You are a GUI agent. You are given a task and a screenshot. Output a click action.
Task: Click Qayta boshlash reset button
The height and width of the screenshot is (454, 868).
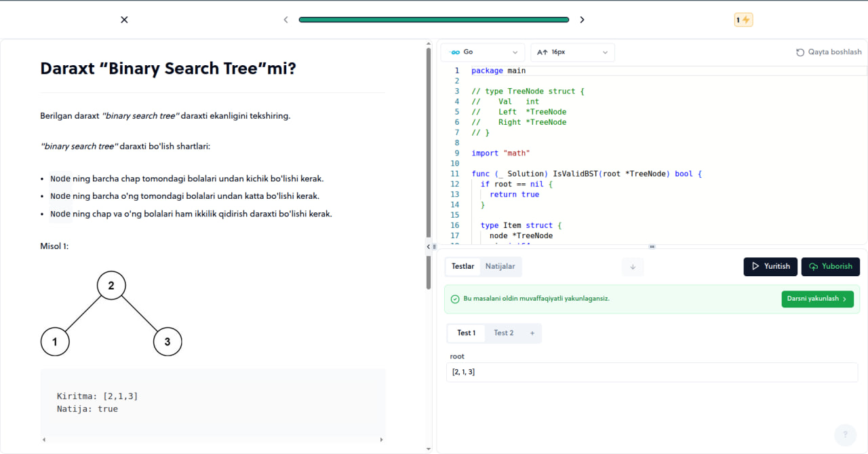tap(829, 52)
